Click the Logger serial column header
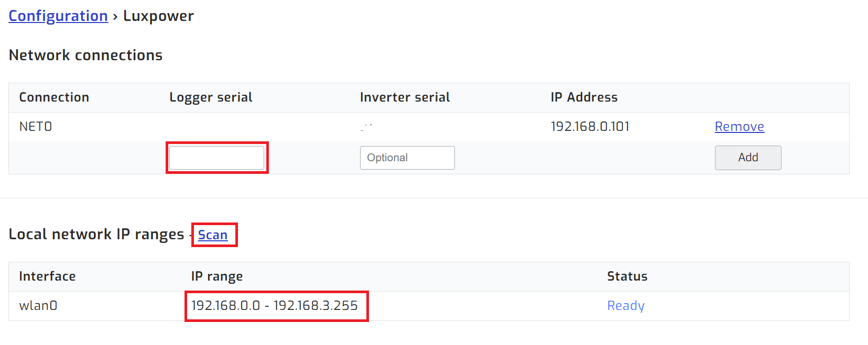Image resolution: width=868 pixels, height=345 pixels. (211, 97)
